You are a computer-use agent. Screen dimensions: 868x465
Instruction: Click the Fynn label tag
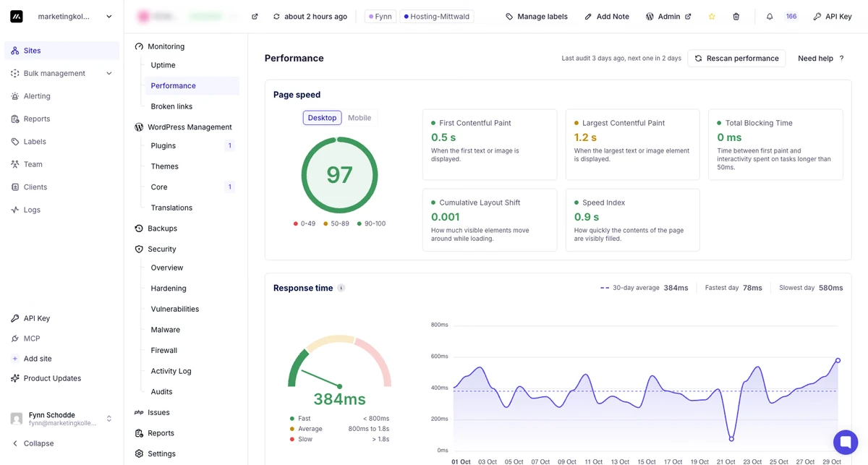click(380, 17)
